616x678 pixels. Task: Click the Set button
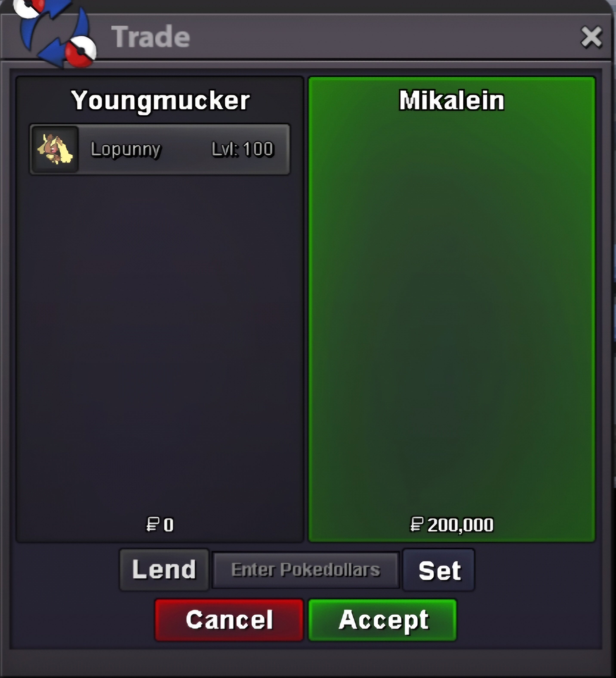439,570
